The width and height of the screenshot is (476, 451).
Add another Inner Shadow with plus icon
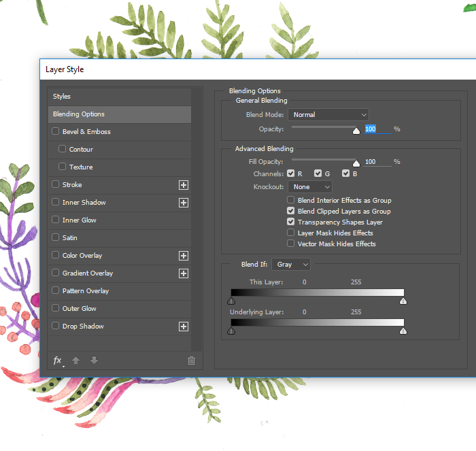(183, 203)
